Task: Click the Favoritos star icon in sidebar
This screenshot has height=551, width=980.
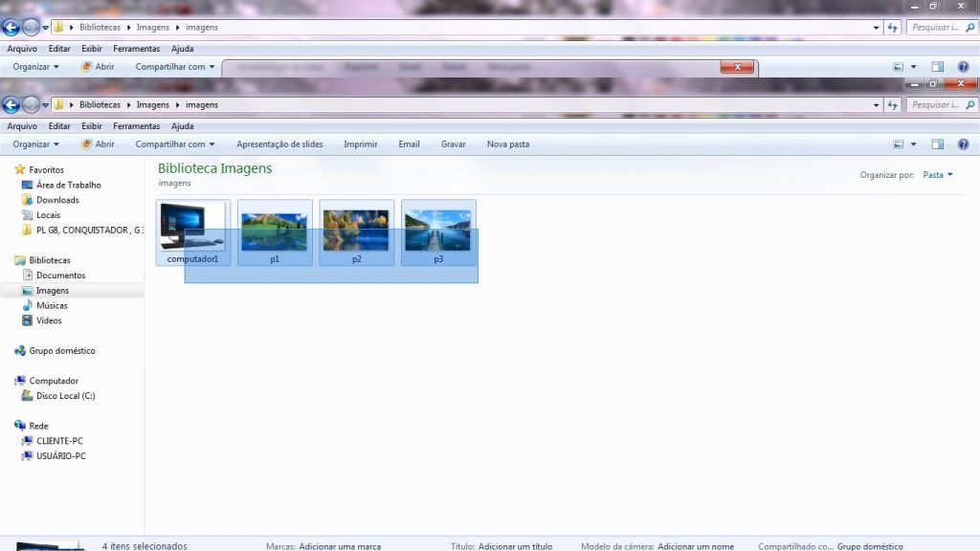Action: coord(20,169)
